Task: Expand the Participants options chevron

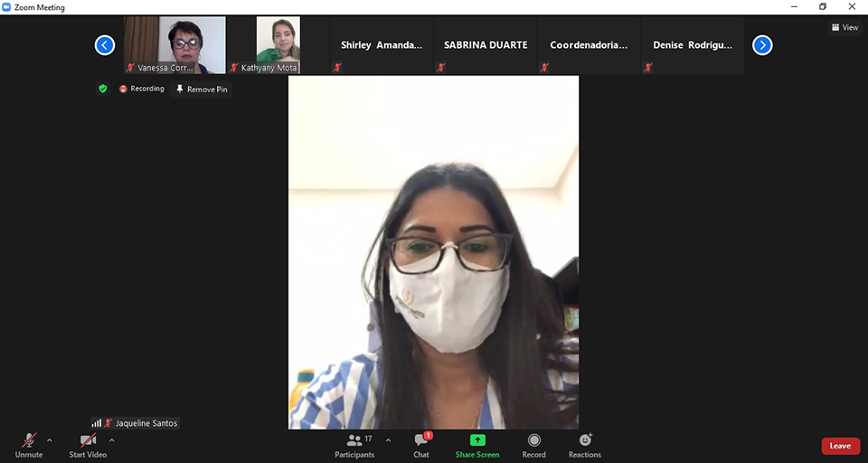Action: [388, 440]
